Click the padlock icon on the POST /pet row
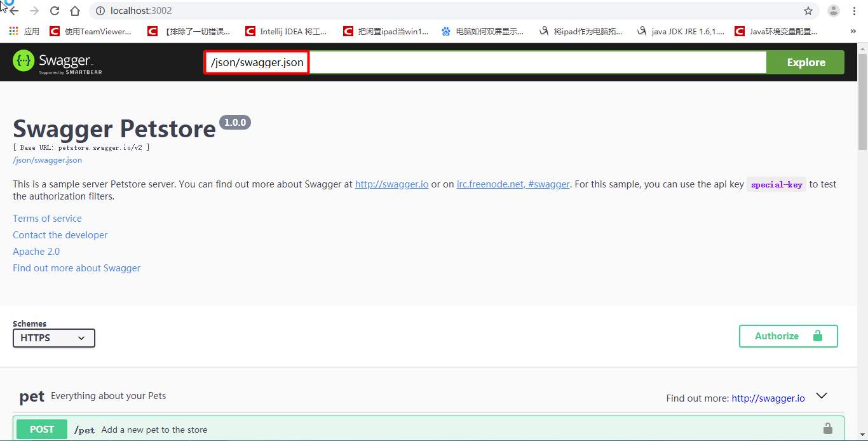Viewport: 868px width, 441px height. tap(827, 429)
